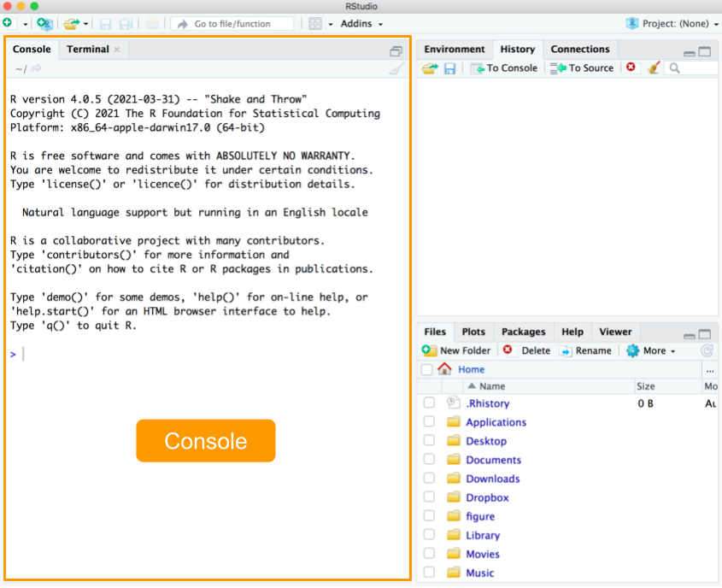Open the .Rhistory file link
This screenshot has width=722, height=588.
click(487, 403)
